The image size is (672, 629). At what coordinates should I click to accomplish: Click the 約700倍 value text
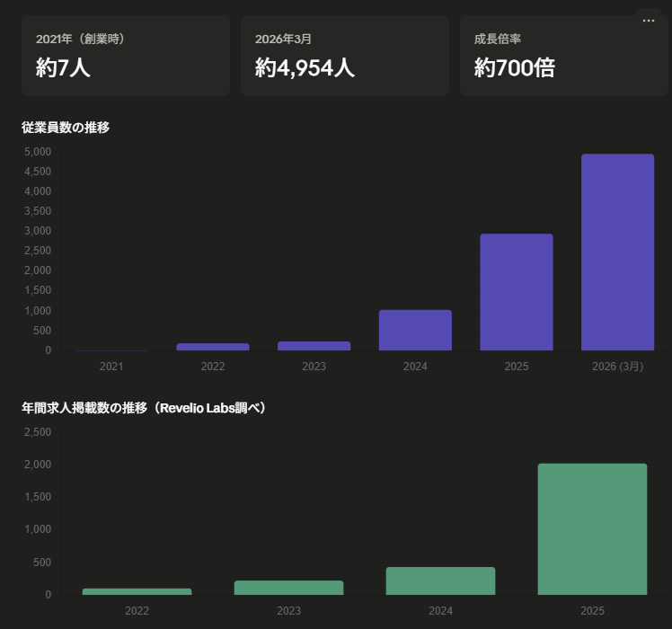point(515,67)
